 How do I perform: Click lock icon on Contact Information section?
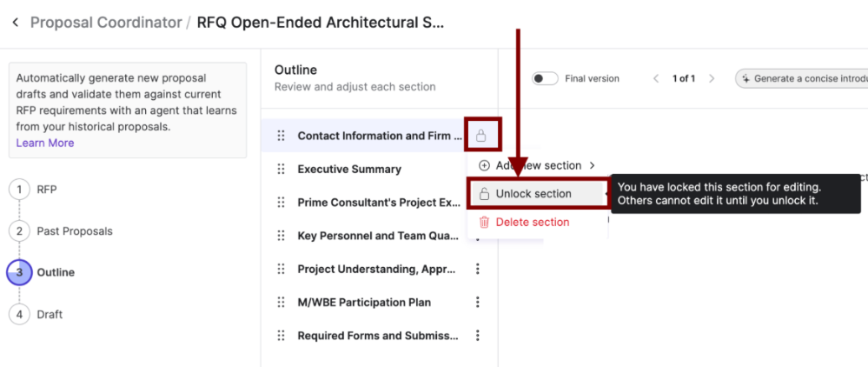(x=481, y=136)
